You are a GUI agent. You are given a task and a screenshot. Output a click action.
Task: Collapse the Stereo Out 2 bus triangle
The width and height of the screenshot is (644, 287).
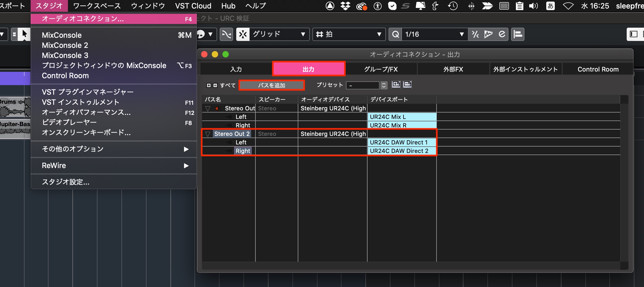tap(208, 134)
